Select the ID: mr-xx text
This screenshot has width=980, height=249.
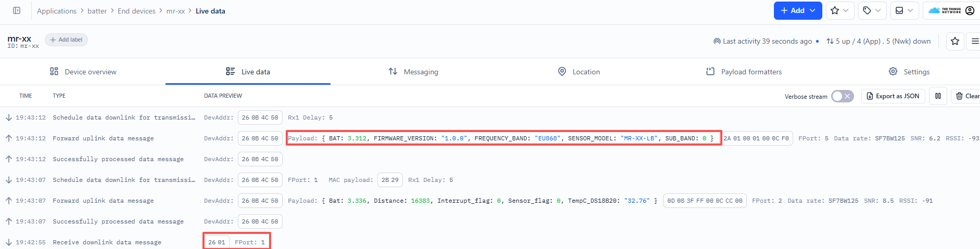point(23,46)
